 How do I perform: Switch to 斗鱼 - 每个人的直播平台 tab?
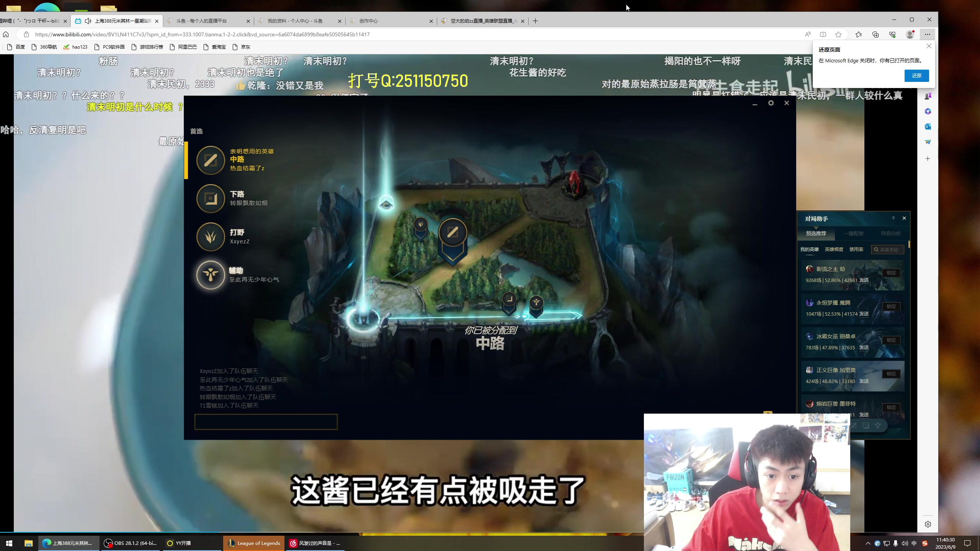pyautogui.click(x=208, y=21)
